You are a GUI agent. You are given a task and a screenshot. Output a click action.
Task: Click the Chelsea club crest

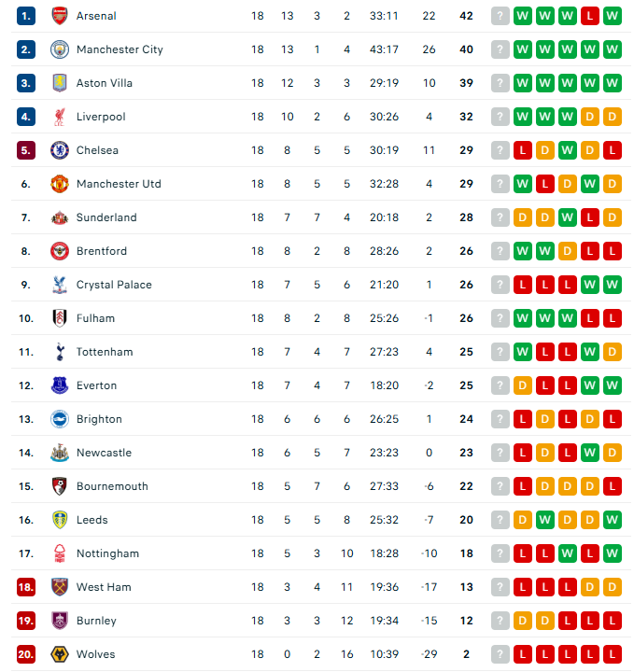pos(60,150)
